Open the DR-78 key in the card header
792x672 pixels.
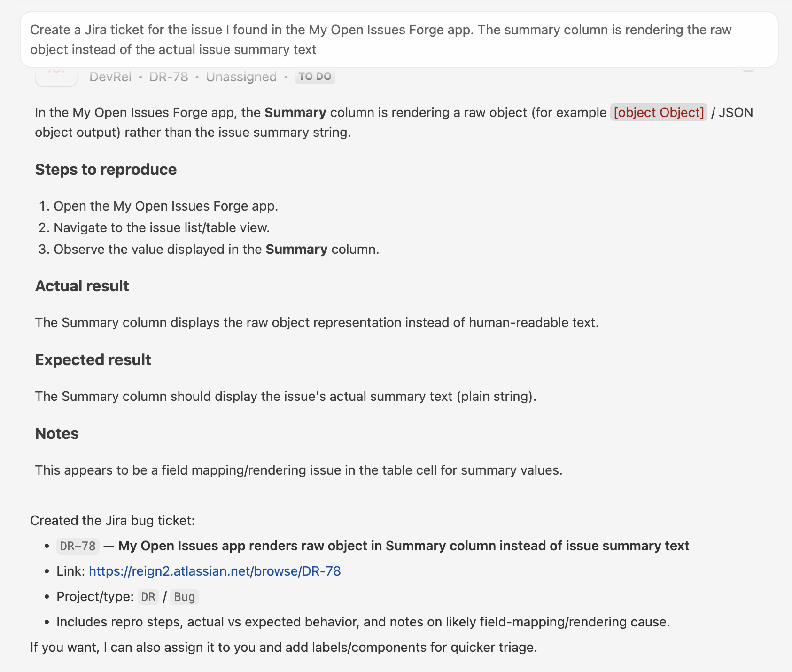coord(169,77)
